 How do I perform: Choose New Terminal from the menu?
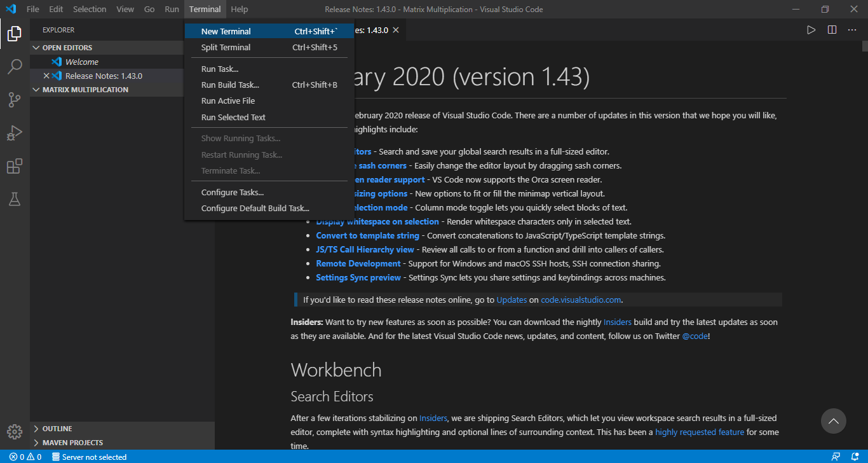tap(269, 31)
